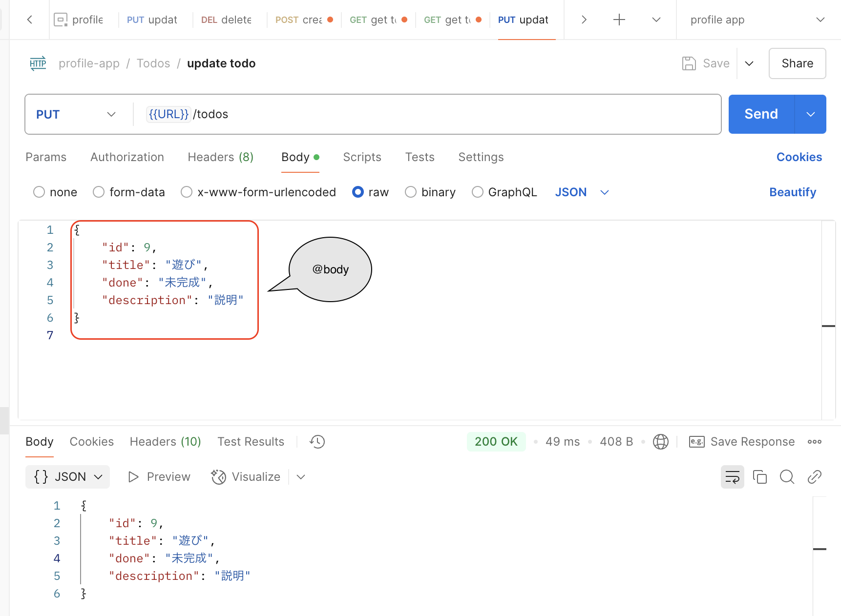Viewport: 841px width, 616px height.
Task: Open the request Cookies link
Action: [799, 157]
